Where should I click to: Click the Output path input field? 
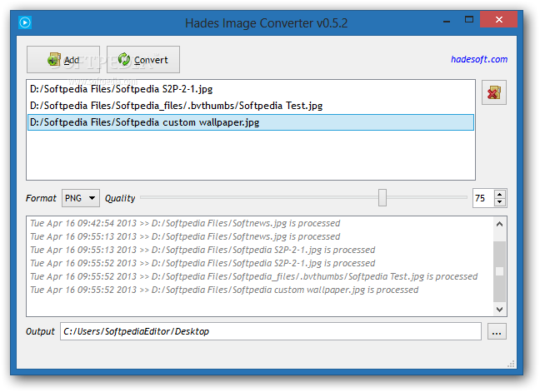pyautogui.click(x=271, y=331)
